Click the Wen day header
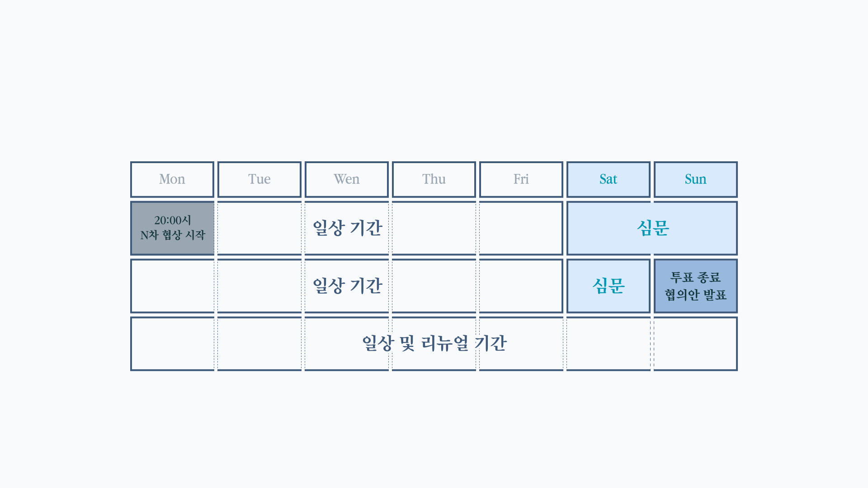 pos(347,179)
